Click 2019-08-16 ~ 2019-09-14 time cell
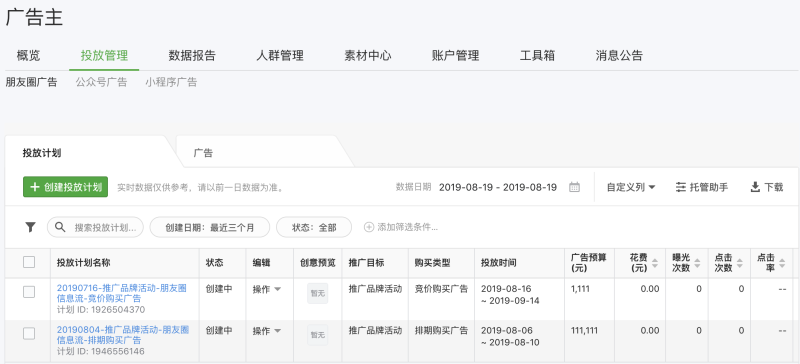800x364 pixels. click(510, 295)
